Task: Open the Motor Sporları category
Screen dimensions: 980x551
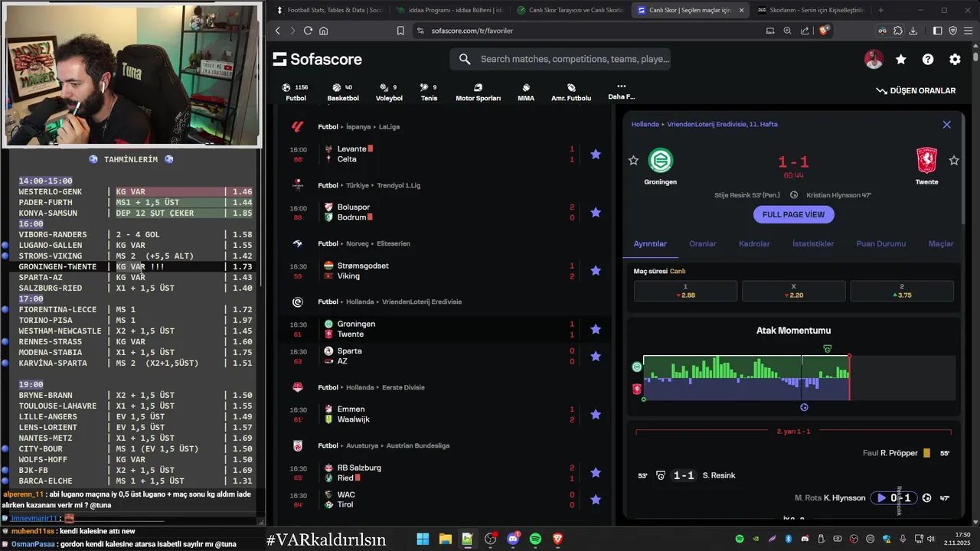Action: (478, 93)
